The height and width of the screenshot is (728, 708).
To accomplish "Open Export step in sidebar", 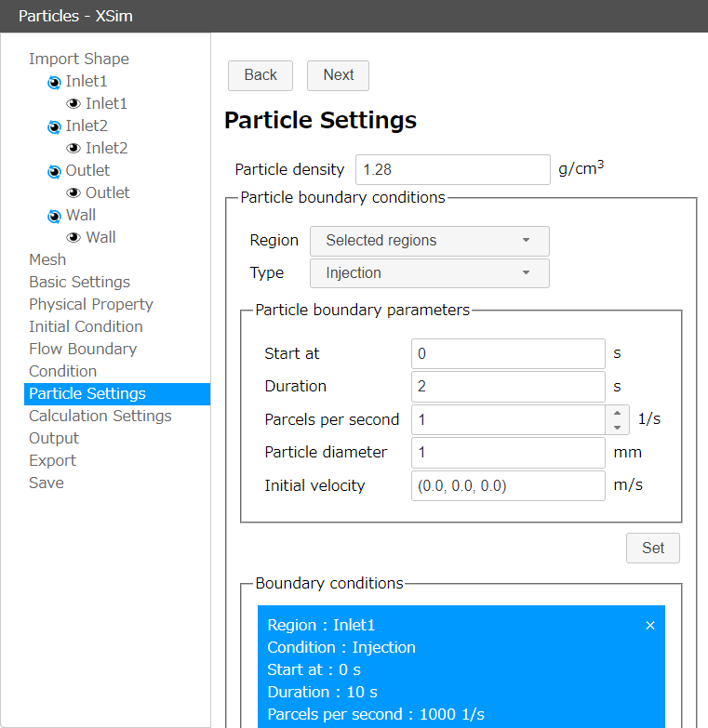I will coord(52,460).
